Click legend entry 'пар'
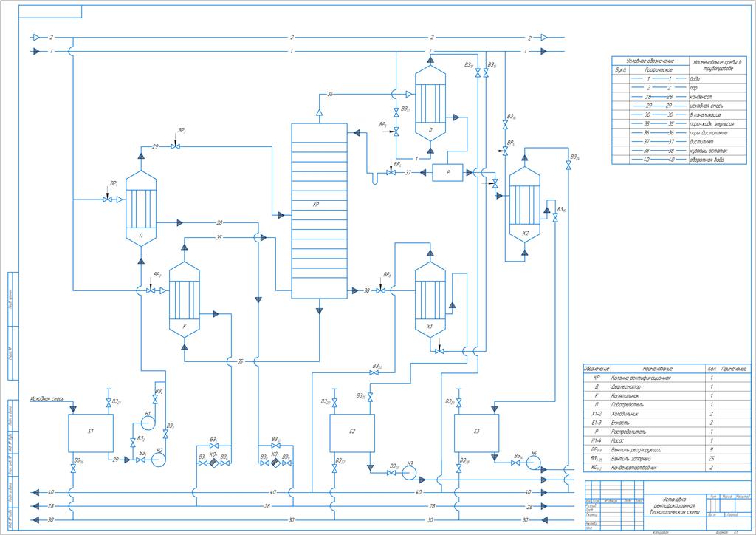This screenshot has height=535, width=756. (694, 88)
